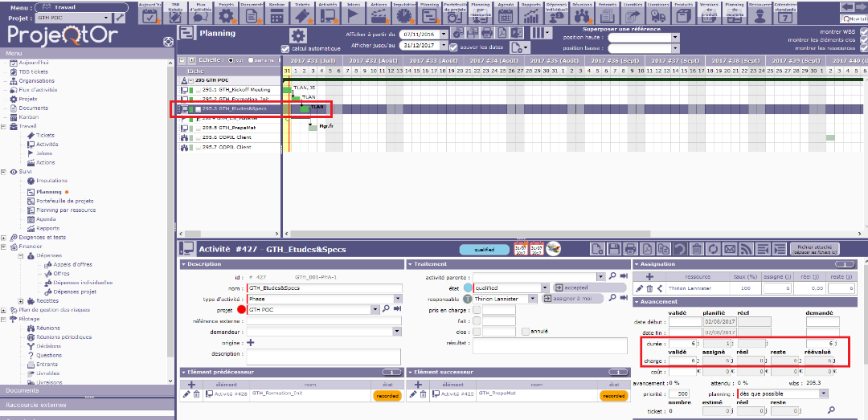868x420 pixels.
Task: Click the red project color circle
Action: (x=240, y=309)
